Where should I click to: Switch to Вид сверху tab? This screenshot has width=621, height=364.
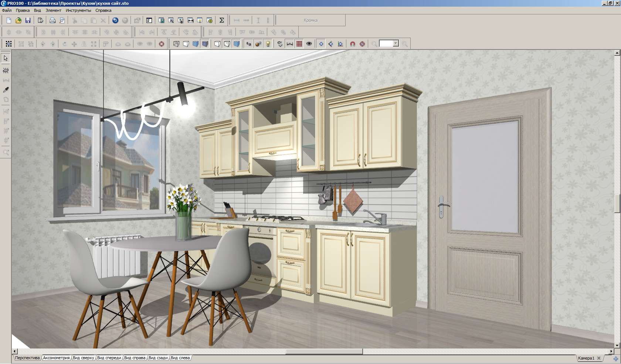83,358
